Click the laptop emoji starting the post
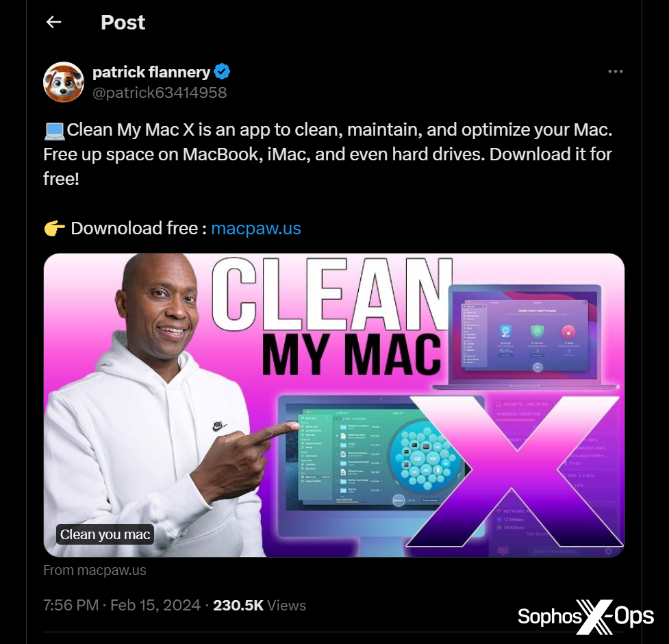The image size is (669, 644). tap(54, 129)
